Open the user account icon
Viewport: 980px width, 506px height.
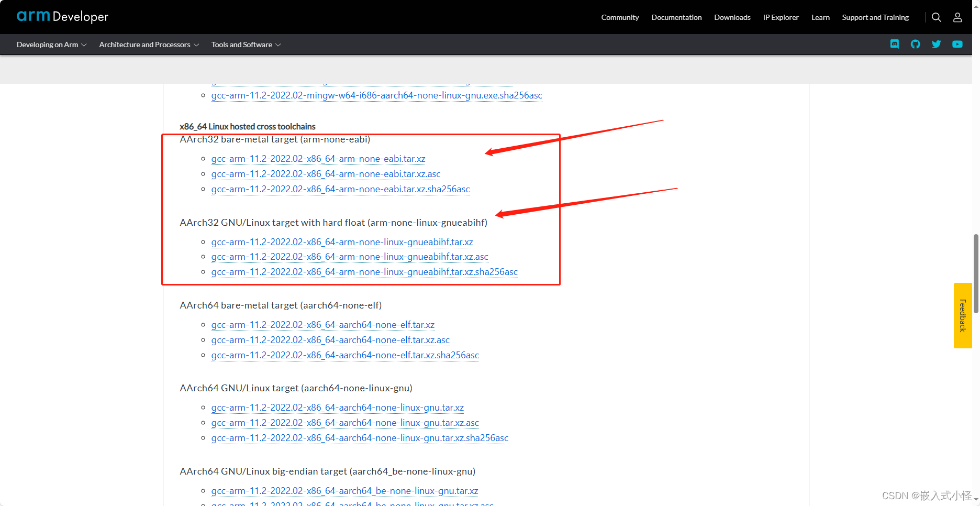tap(957, 17)
